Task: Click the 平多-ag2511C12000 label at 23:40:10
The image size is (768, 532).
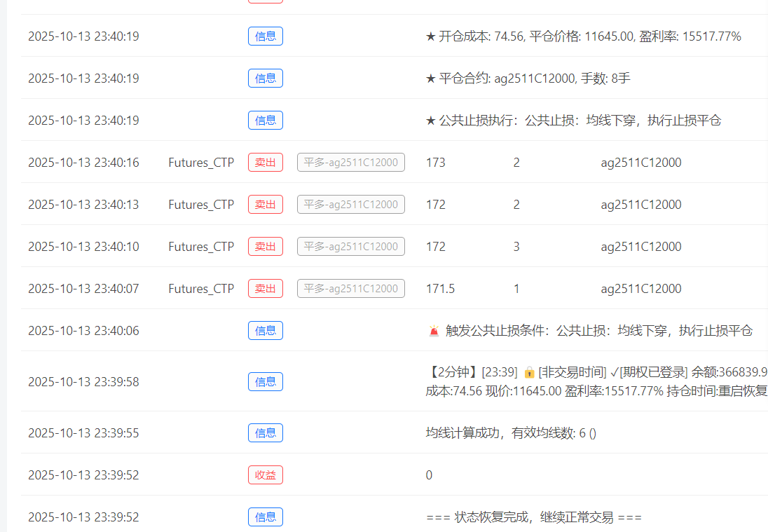Action: coord(351,247)
